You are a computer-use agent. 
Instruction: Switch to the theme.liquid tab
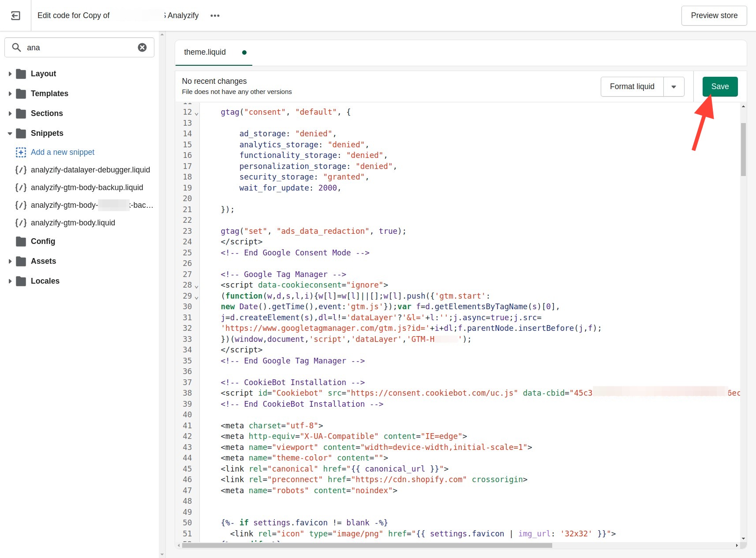pyautogui.click(x=205, y=52)
